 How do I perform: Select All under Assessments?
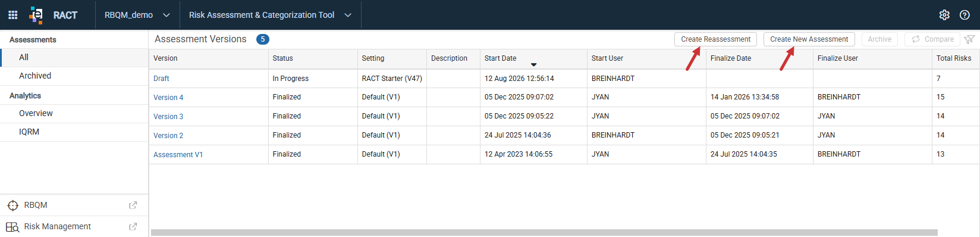tap(74, 57)
